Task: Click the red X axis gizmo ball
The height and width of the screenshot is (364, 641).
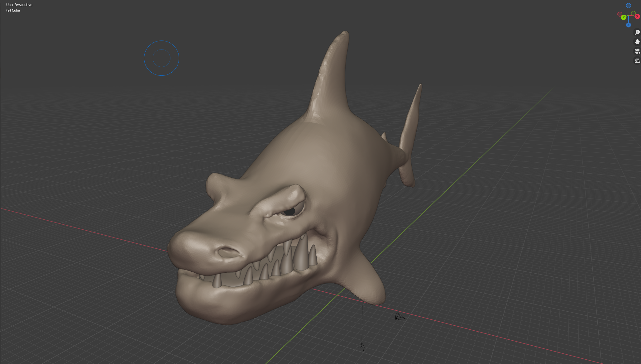Action: click(x=637, y=16)
